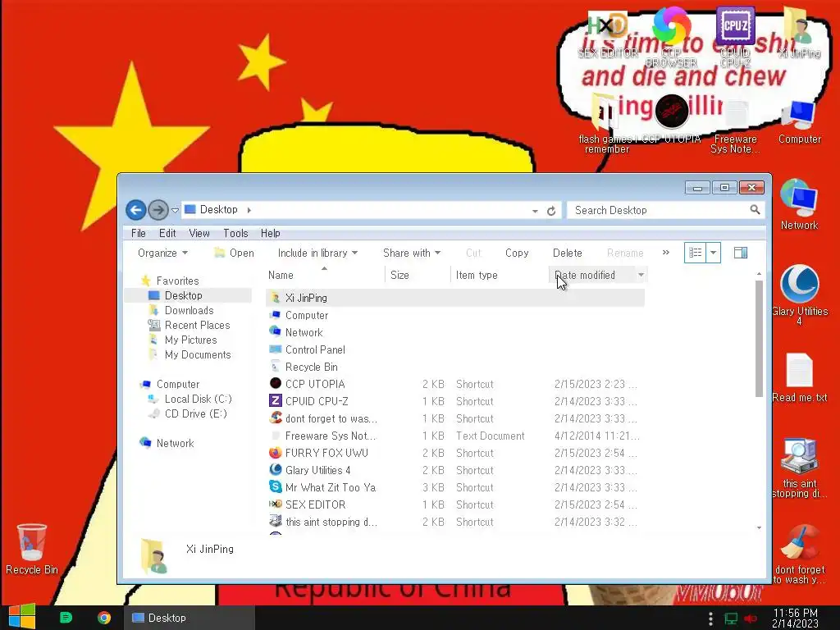Select the Network desktop icon
Image resolution: width=840 pixels, height=630 pixels.
click(x=799, y=204)
